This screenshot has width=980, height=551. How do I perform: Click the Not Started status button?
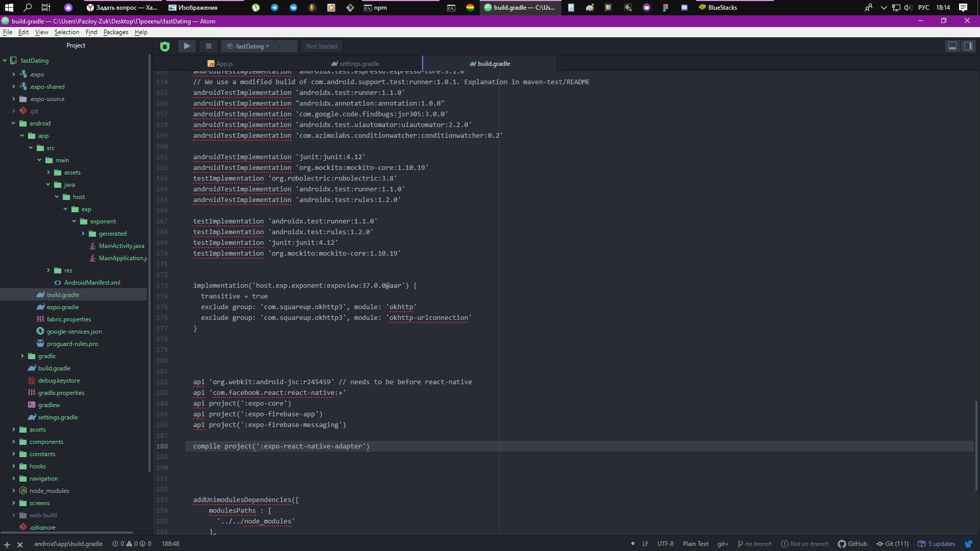pos(322,46)
